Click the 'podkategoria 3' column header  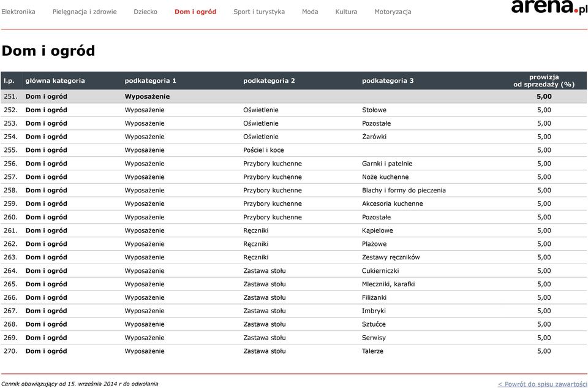click(x=388, y=81)
